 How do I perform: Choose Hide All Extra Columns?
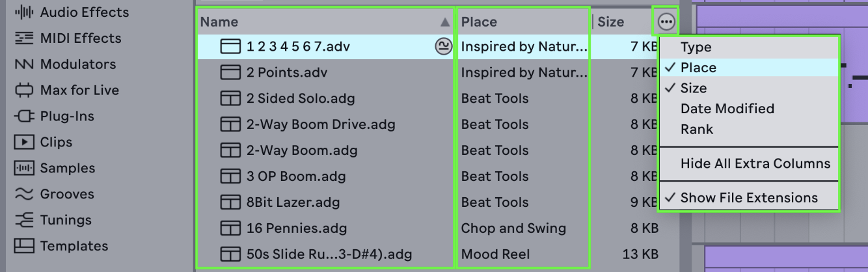coord(755,164)
